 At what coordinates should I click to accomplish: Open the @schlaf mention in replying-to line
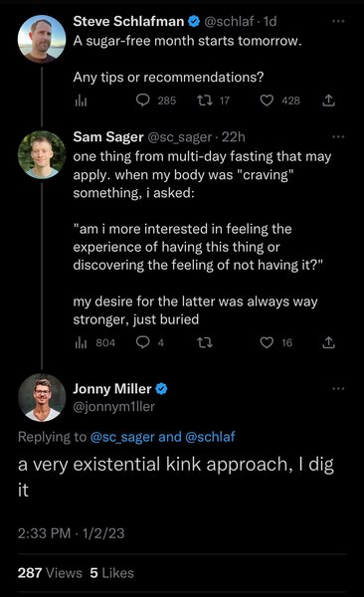(x=210, y=437)
